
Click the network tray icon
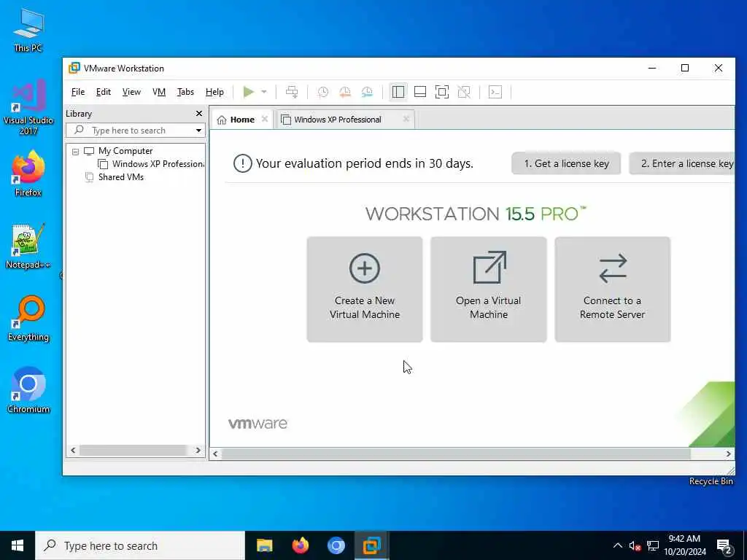click(x=653, y=546)
